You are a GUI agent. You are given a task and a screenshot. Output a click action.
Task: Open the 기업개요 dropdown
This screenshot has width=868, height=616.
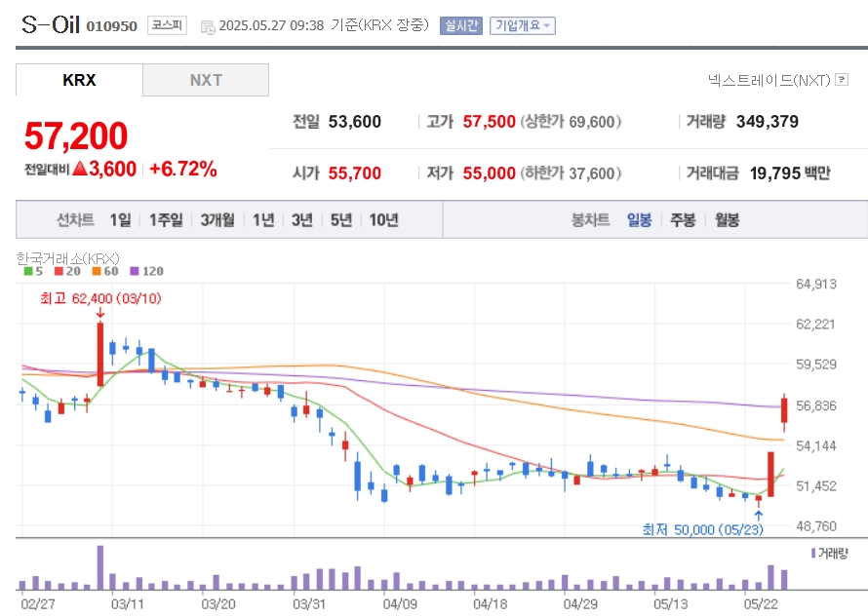[523, 25]
